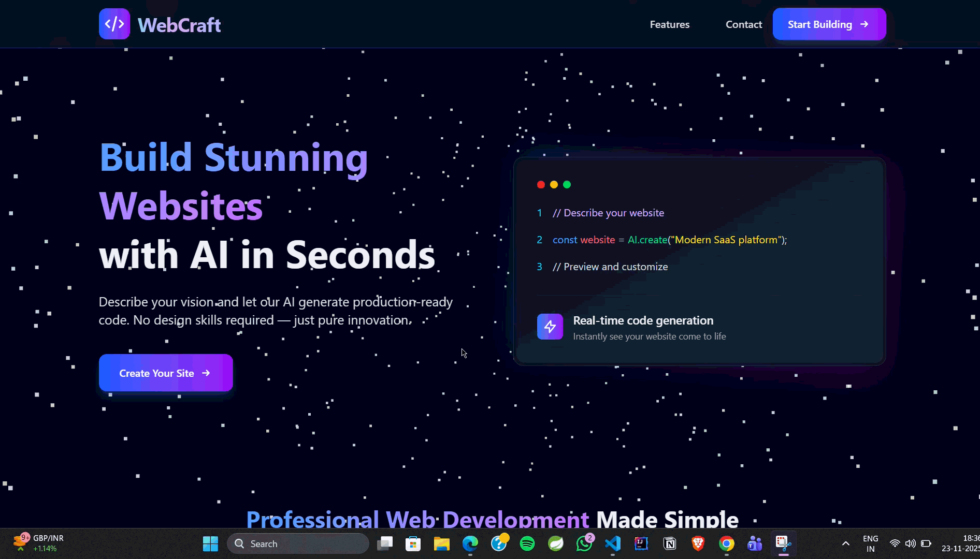
Task: Click the red dot in code window
Action: [541, 185]
